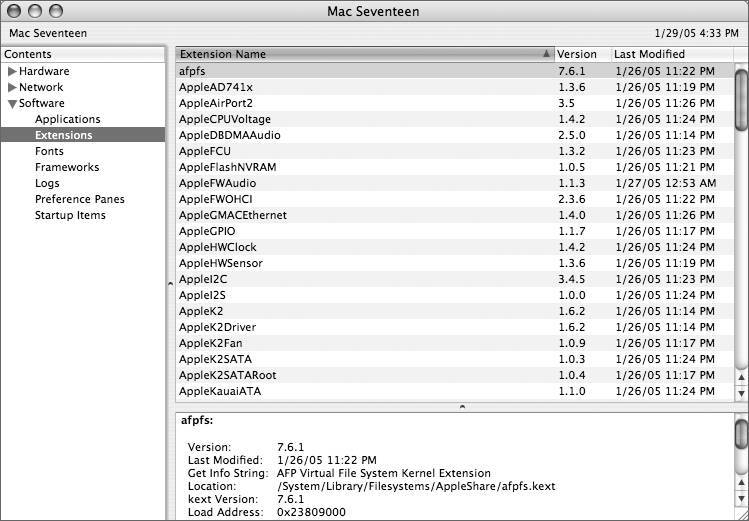Select the AppleFlashNVRAM row
The height and width of the screenshot is (521, 749).
point(454,167)
